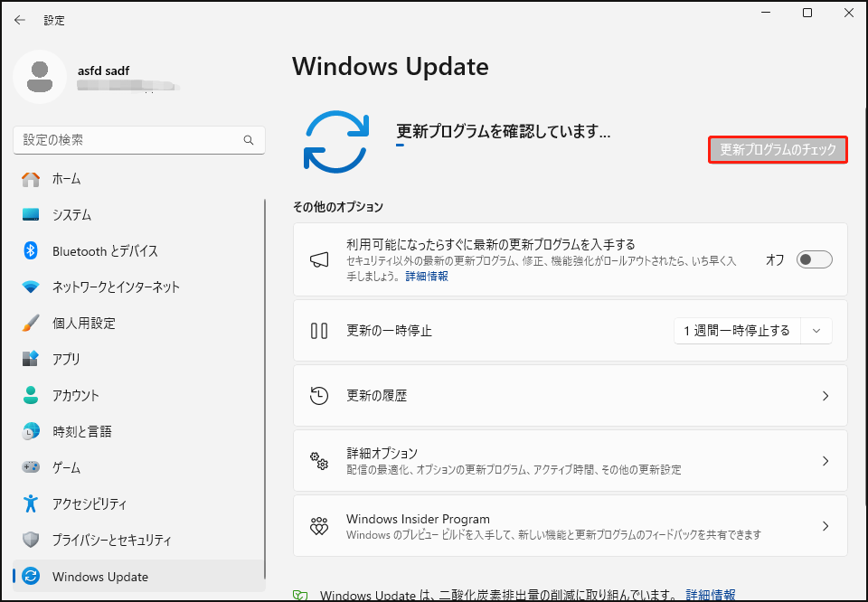Click the 時刻と言語 globe clock icon
The image size is (868, 602).
(31, 431)
